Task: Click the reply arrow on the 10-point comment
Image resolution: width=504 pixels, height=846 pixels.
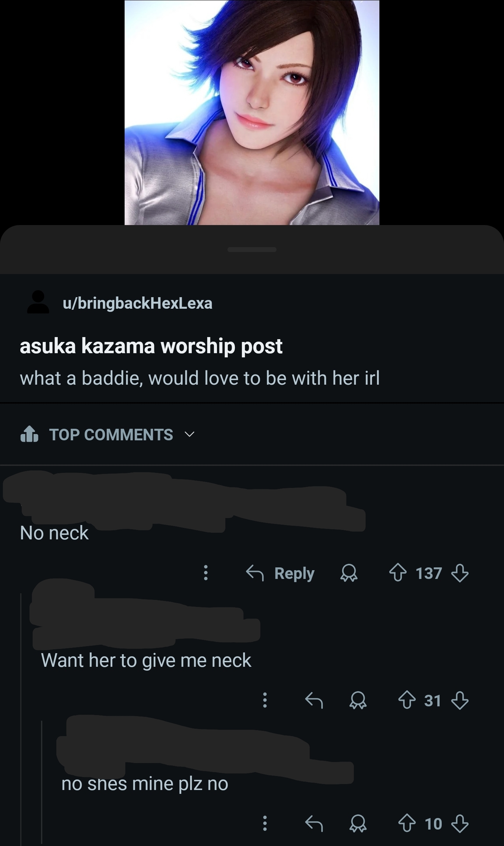Action: pos(314,824)
